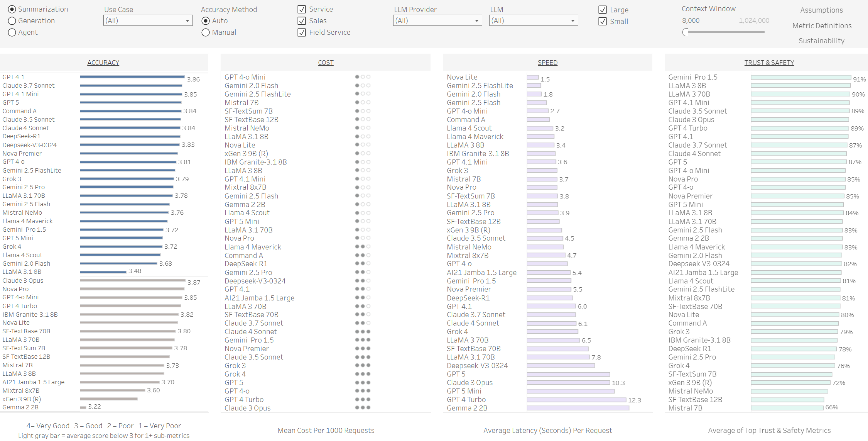Click Gemma 2 2B accuracy bar
868x441 pixels.
83,407
